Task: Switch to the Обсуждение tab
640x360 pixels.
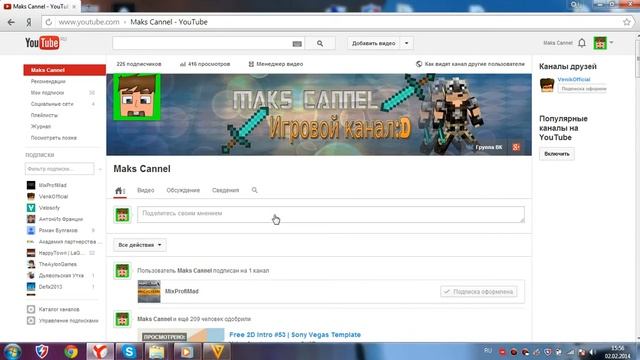Action: pos(183,190)
